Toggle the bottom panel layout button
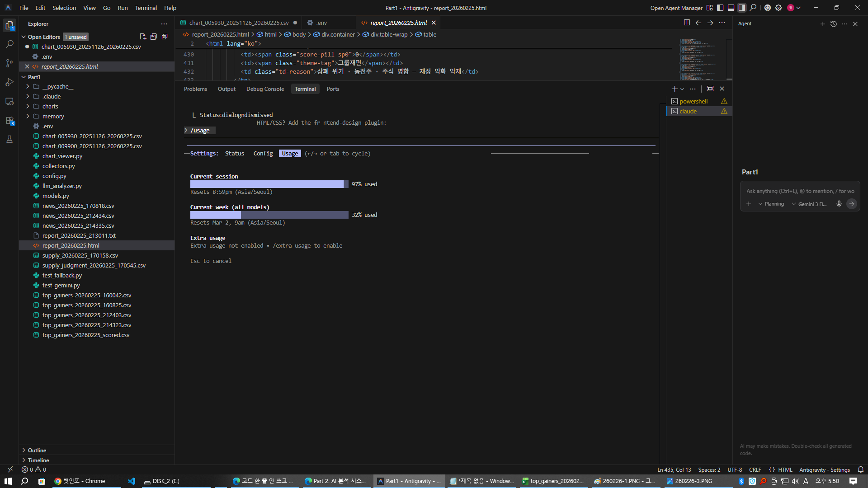The image size is (868, 488). 731,8
